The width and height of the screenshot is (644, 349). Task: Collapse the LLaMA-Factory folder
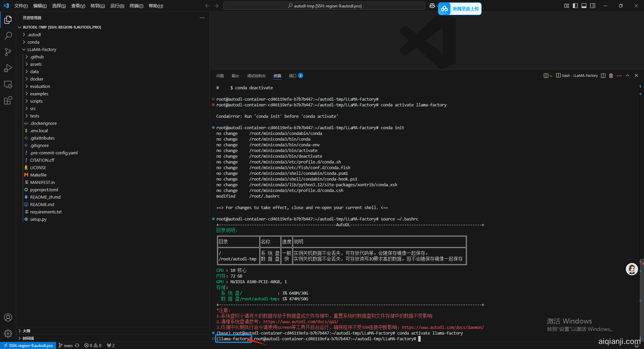42,49
